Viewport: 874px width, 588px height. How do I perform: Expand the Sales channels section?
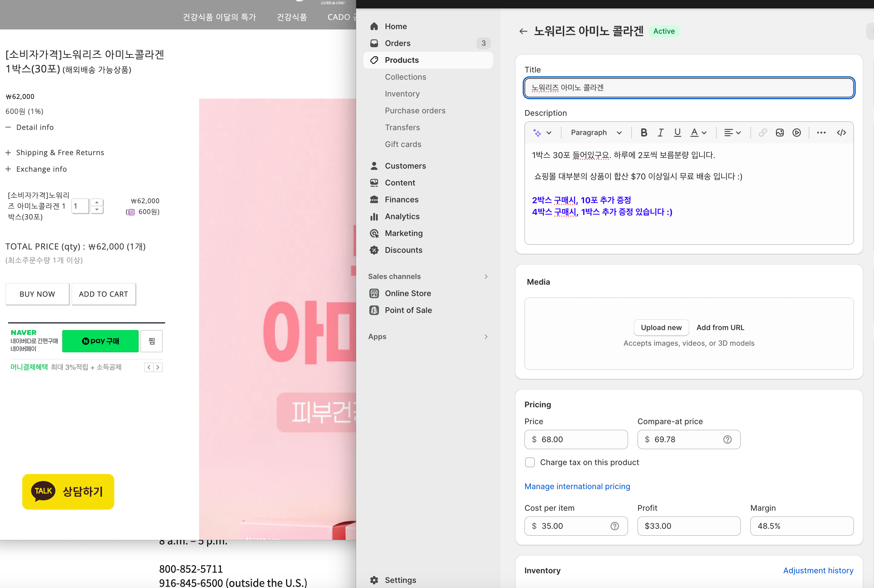click(486, 276)
